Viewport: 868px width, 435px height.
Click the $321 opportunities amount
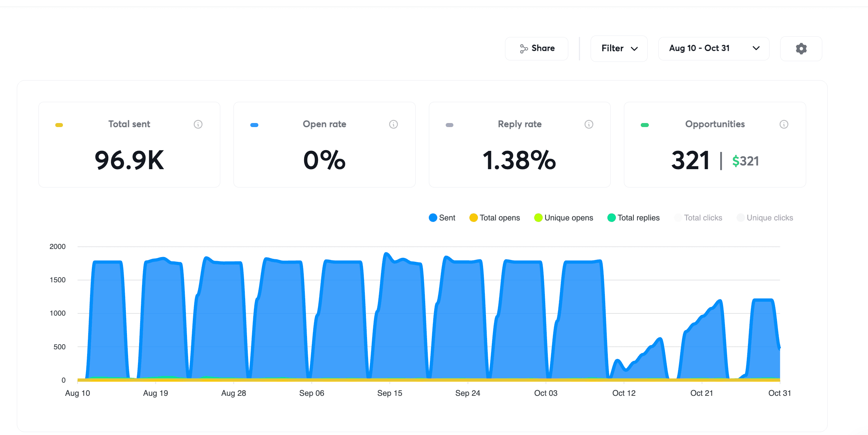[745, 161]
